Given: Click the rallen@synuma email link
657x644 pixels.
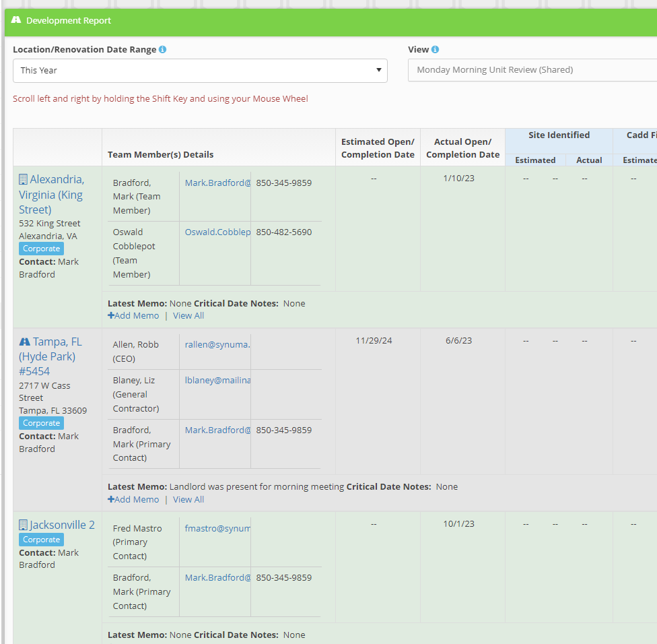Looking at the screenshot, I should (217, 345).
